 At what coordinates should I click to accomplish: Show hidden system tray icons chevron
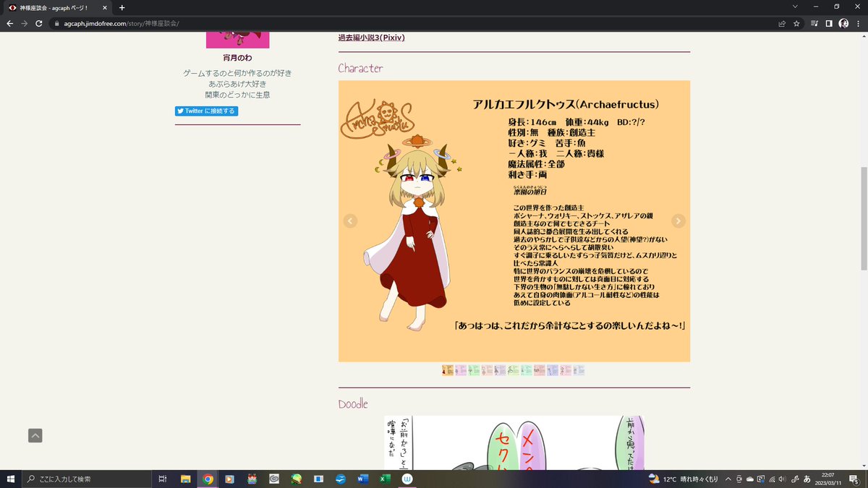point(729,479)
